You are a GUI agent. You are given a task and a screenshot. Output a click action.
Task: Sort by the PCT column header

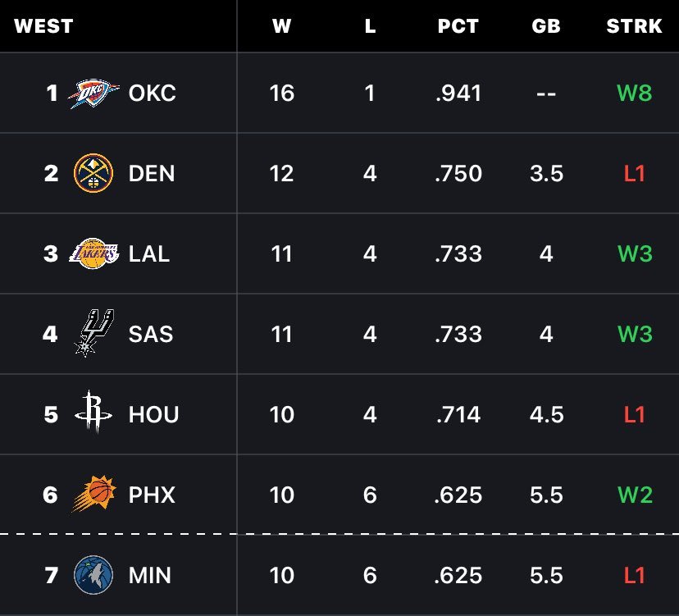coord(458,26)
